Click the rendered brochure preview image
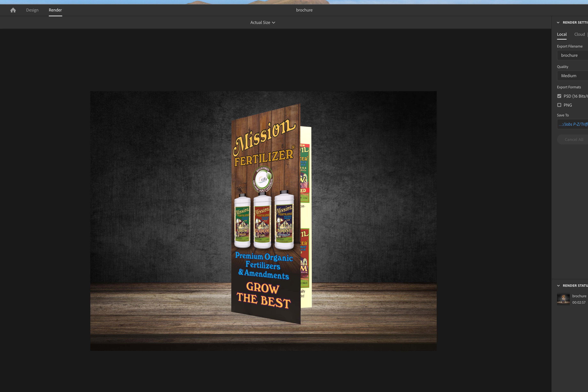The image size is (588, 392). [x=263, y=221]
